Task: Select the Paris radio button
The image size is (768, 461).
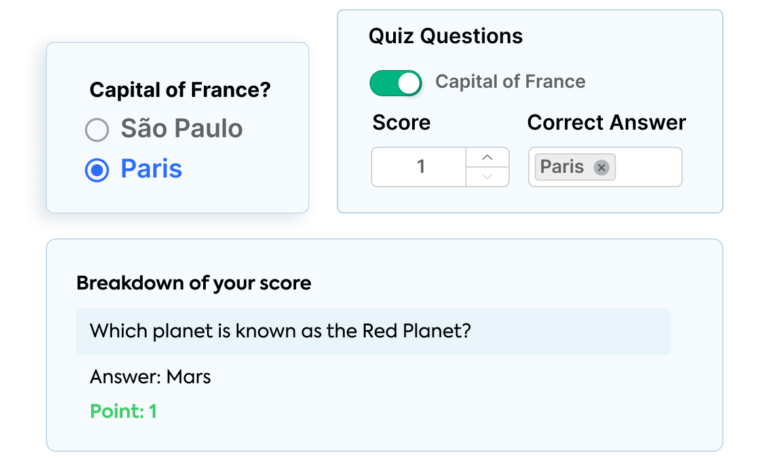Action: [97, 170]
